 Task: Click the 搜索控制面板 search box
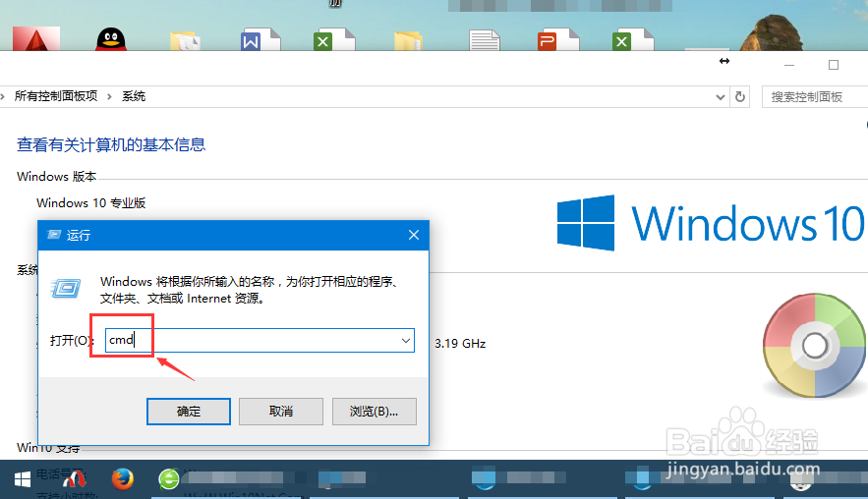tap(815, 97)
